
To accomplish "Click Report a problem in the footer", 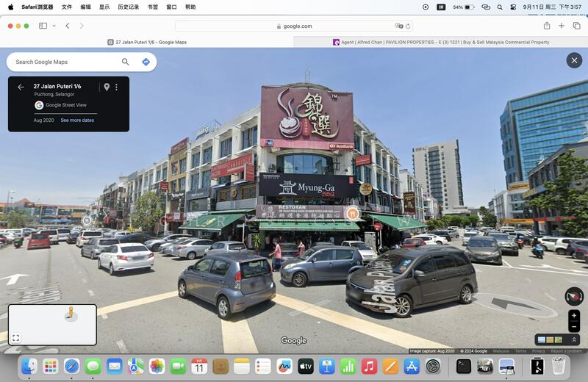I will tap(566, 351).
